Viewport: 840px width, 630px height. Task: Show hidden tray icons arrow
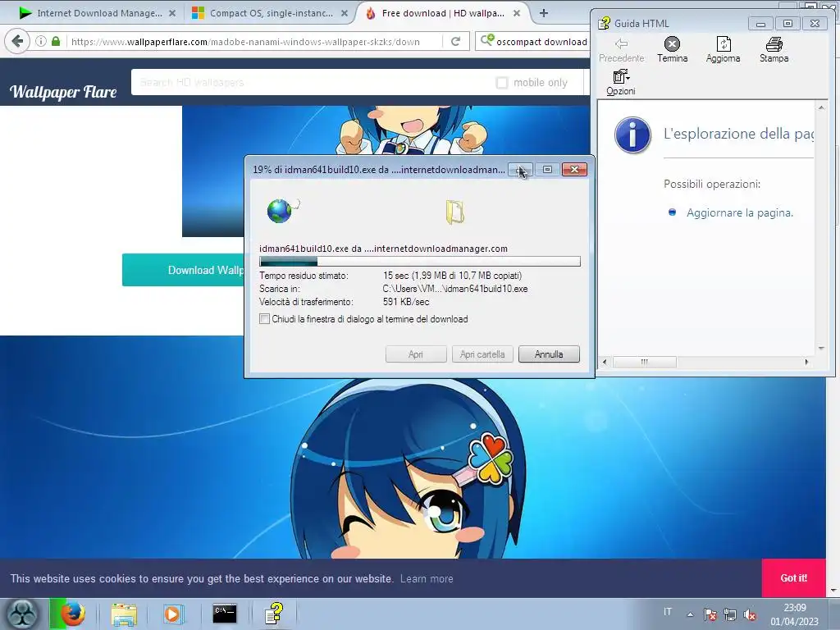click(x=690, y=614)
